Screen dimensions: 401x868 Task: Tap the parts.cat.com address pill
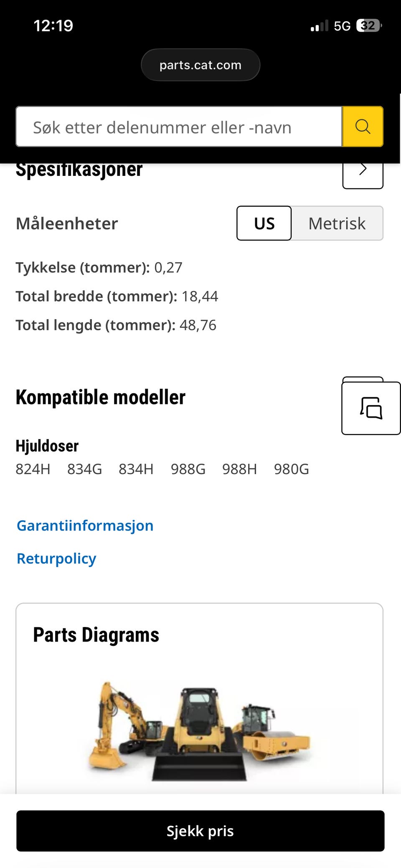pos(200,65)
